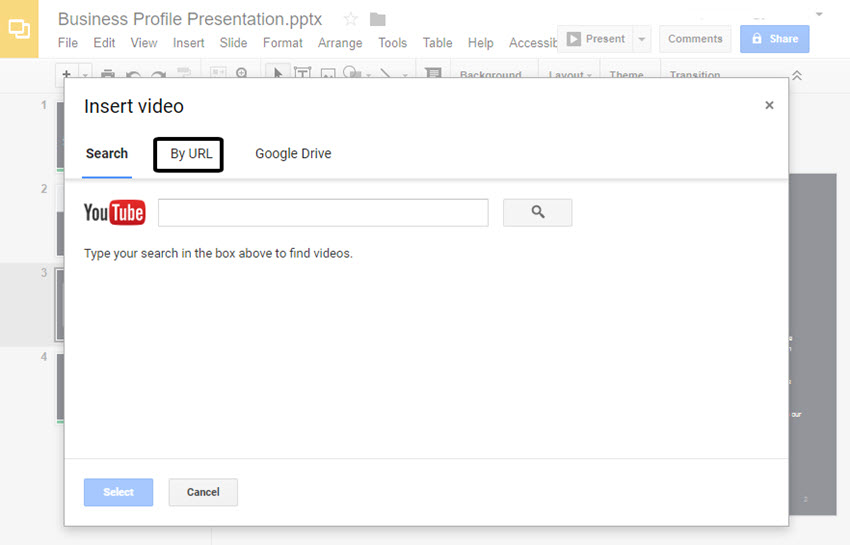Screen dimensions: 850x545
Task: Click the Transition toolbar button
Action: pos(694,75)
